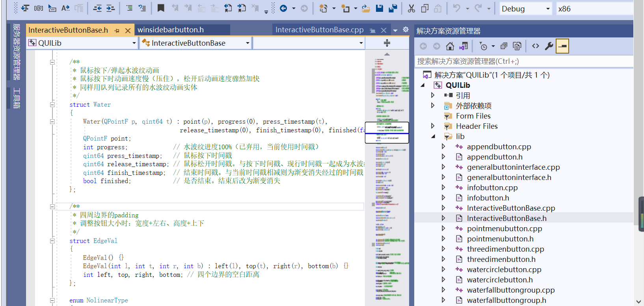Open properties with the wrench icon

coord(549,46)
